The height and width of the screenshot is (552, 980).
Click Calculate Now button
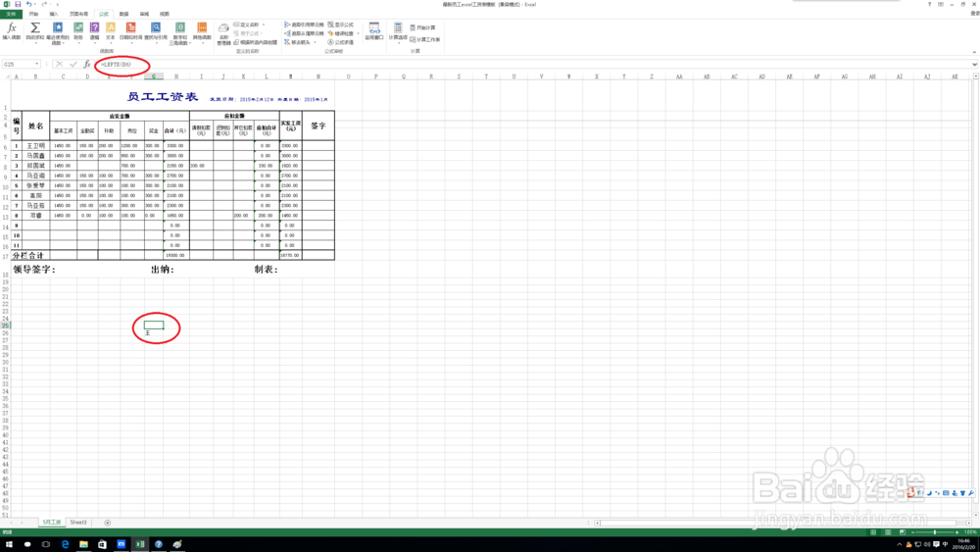pos(422,27)
